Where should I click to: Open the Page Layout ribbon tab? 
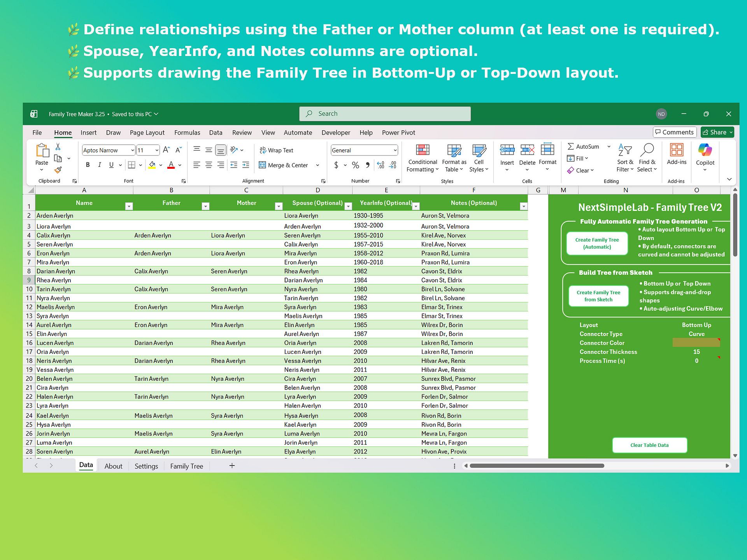click(147, 133)
